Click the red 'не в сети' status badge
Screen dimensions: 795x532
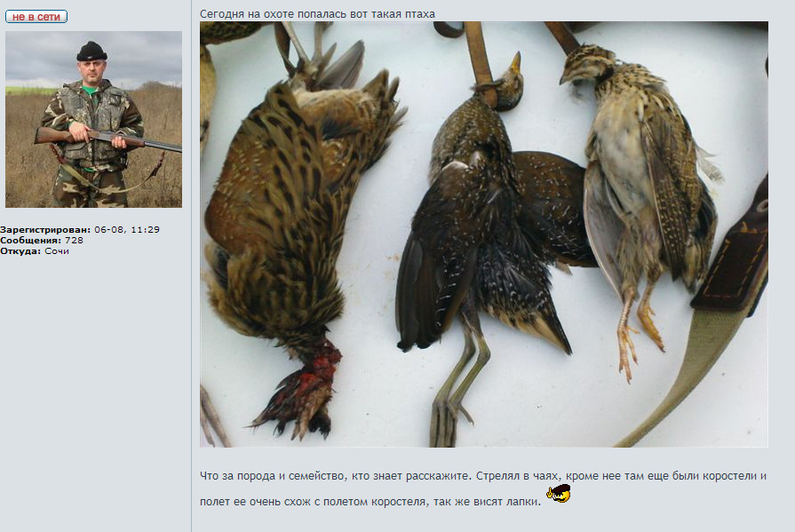(x=36, y=16)
